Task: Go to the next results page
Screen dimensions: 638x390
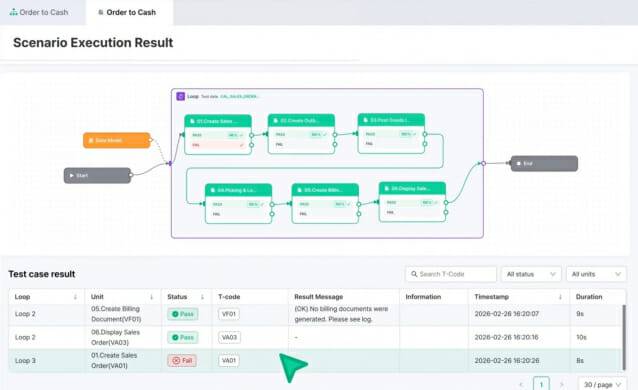Action: pos(562,384)
